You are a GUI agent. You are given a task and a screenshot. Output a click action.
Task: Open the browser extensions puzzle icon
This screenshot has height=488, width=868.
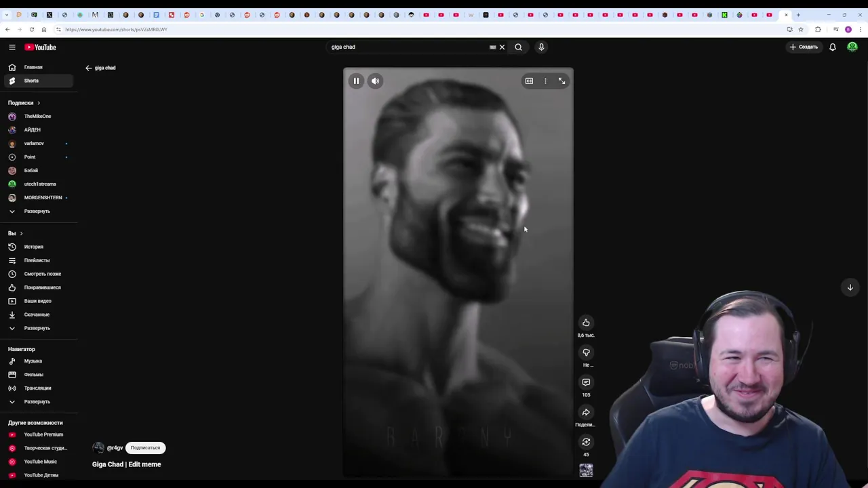point(818,29)
